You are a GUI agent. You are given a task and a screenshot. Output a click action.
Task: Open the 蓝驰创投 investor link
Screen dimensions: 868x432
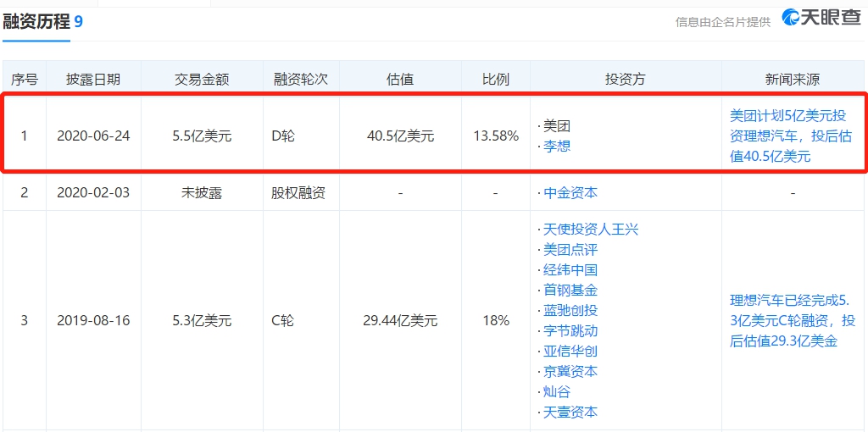570,310
